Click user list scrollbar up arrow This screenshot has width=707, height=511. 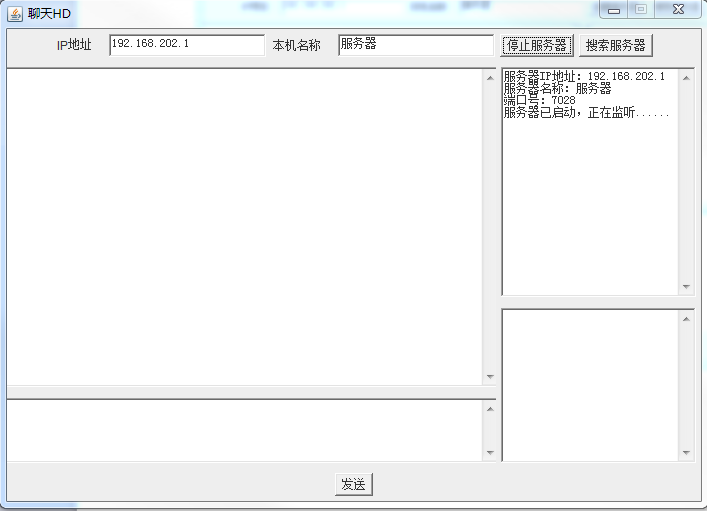click(x=686, y=319)
